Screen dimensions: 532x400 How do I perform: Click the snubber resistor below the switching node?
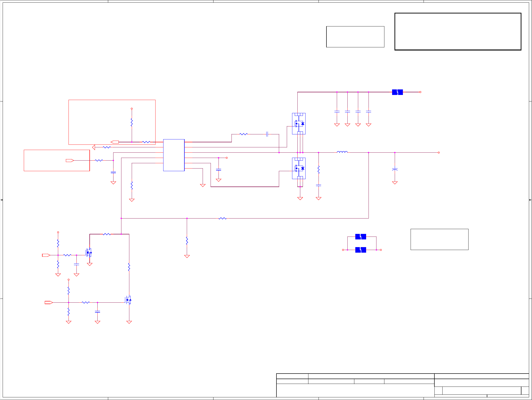pos(319,169)
